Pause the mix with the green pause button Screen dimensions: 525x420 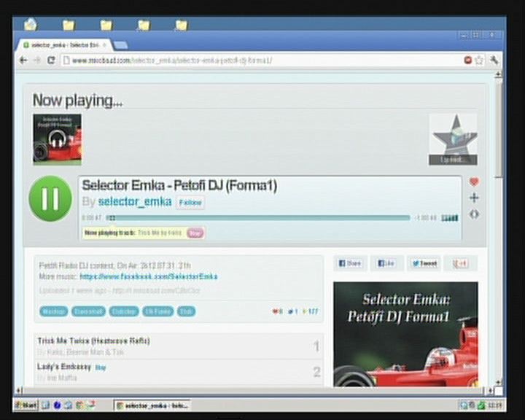pyautogui.click(x=50, y=198)
